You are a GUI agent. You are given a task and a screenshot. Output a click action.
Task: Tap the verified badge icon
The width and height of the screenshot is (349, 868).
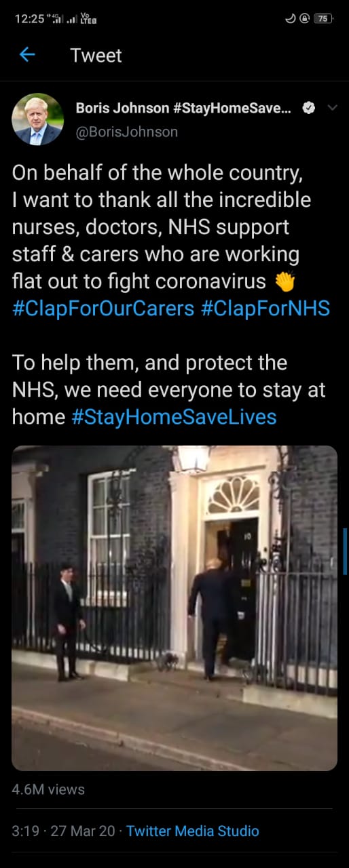[x=308, y=108]
